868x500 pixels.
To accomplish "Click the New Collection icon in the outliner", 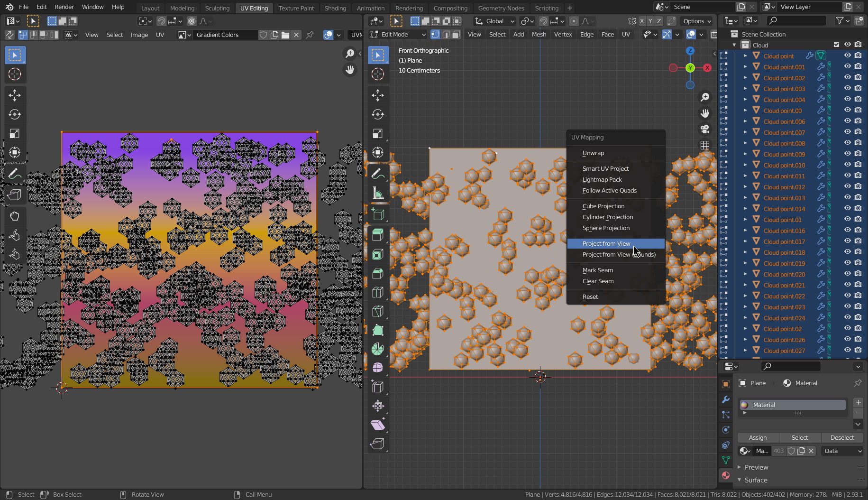I will pyautogui.click(x=859, y=20).
